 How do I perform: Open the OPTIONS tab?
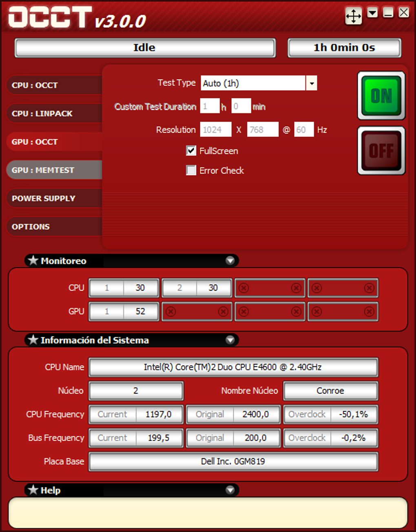click(54, 227)
